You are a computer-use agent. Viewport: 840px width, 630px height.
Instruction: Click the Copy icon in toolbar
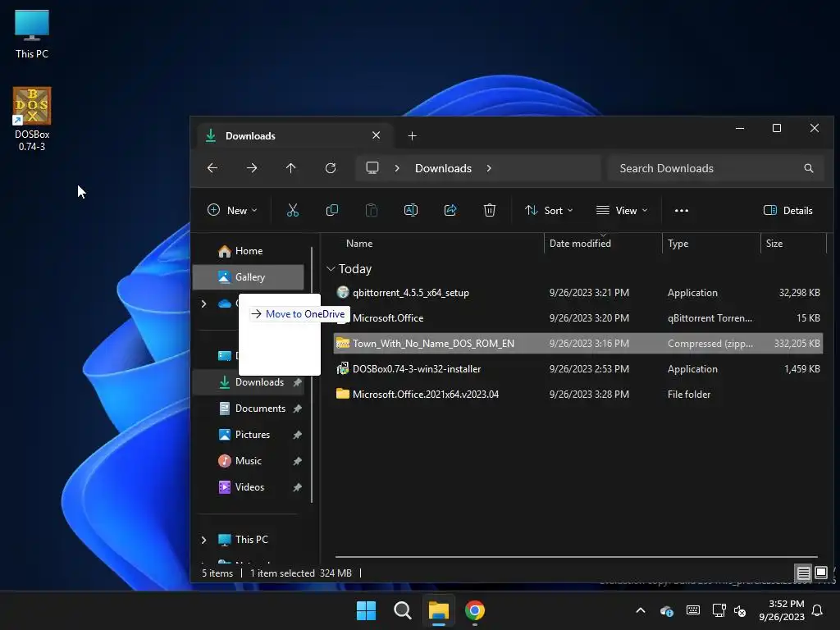coord(332,211)
